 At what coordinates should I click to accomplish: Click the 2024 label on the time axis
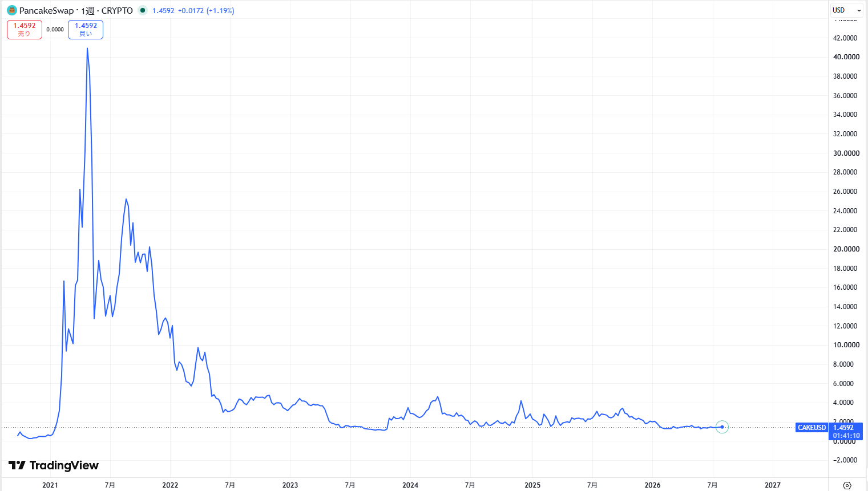[x=410, y=485]
